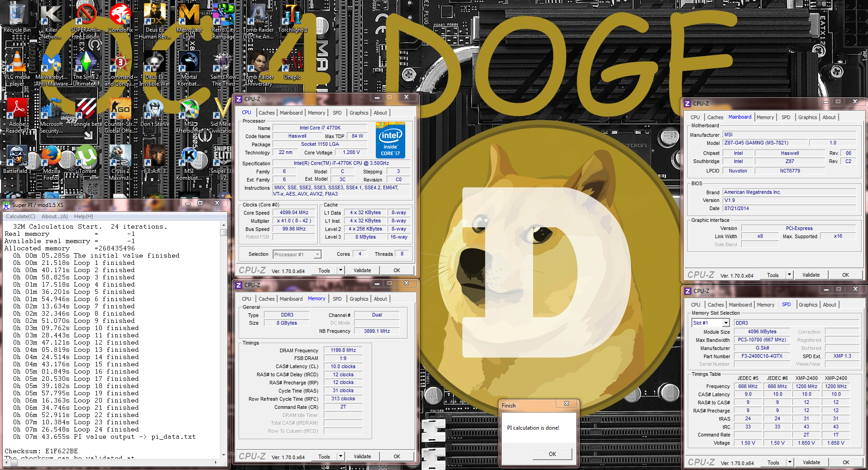This screenshot has height=470, width=868.
Task: Select About tab in SPD window
Action: click(x=830, y=305)
